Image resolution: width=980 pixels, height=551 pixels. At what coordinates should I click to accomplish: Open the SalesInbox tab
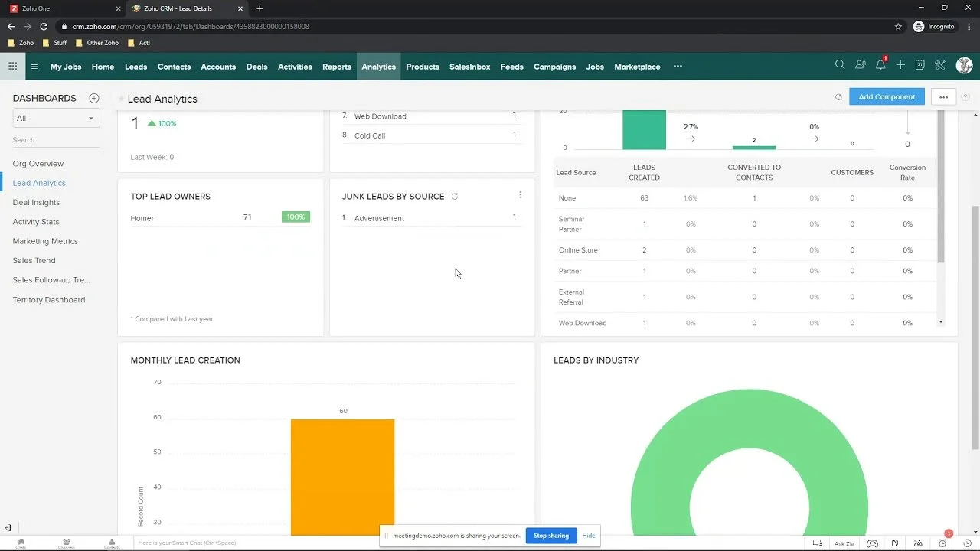coord(469,67)
